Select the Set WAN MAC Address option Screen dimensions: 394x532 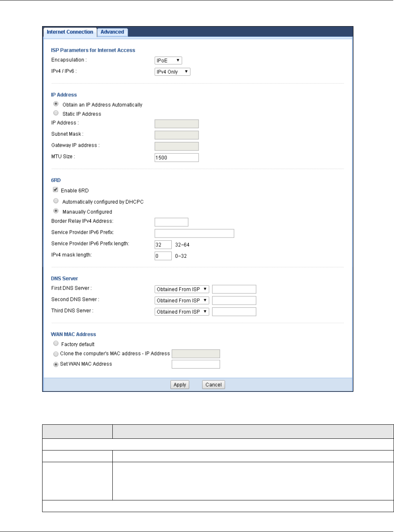[x=56, y=364]
